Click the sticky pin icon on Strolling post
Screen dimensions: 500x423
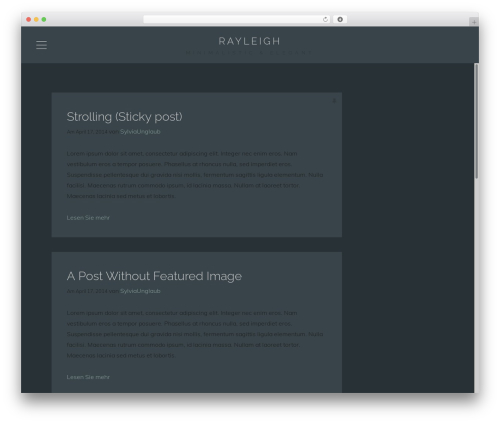(x=334, y=101)
